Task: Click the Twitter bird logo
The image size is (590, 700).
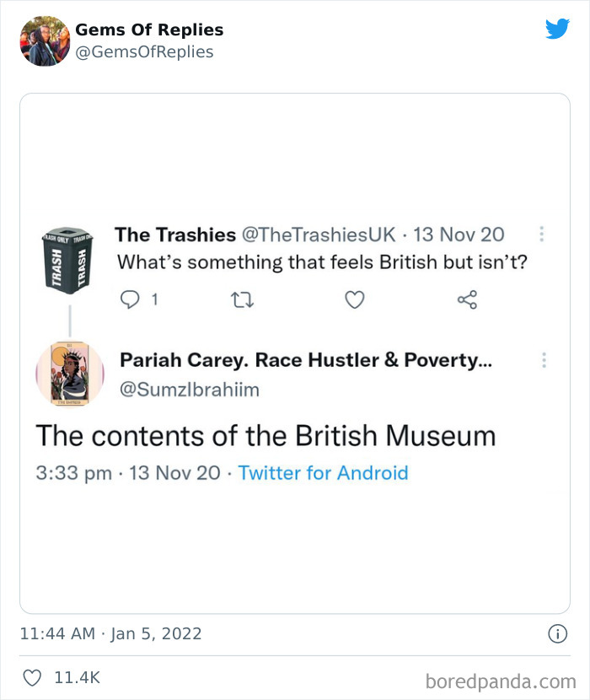Action: tap(557, 30)
